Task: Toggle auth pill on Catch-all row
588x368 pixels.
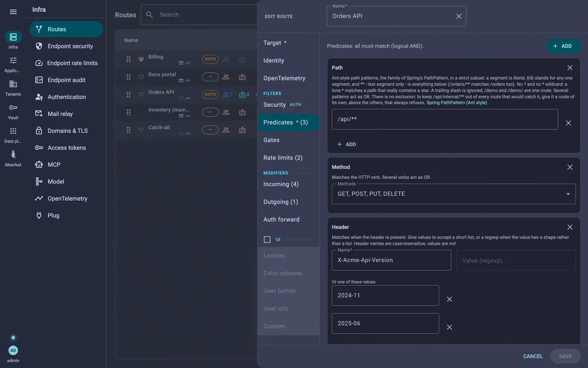Action: tap(210, 130)
